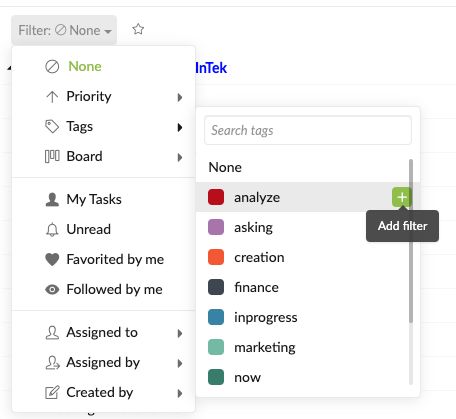This screenshot has width=456, height=419.
Task: Click the orange creation tag swatch
Action: pos(216,257)
